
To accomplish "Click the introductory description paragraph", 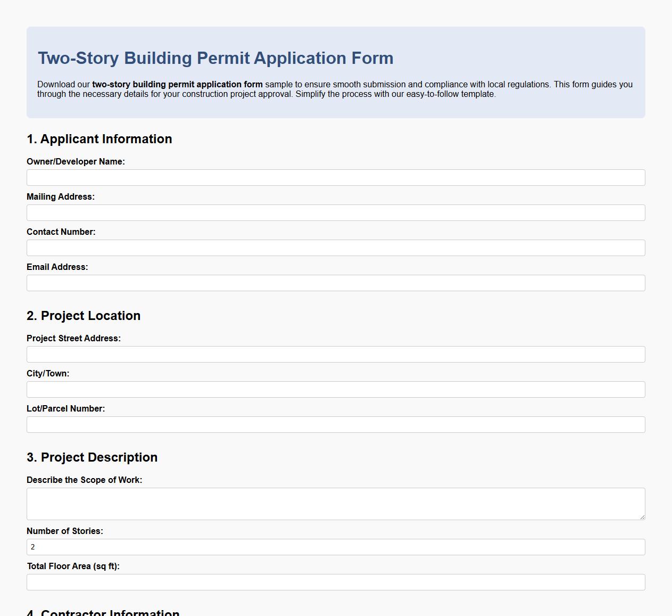I will [335, 89].
